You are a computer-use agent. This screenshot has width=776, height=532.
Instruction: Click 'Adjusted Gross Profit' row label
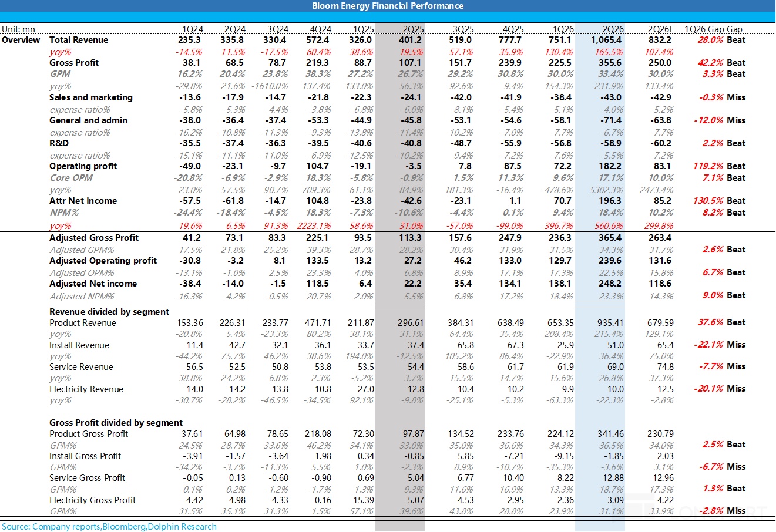point(94,238)
